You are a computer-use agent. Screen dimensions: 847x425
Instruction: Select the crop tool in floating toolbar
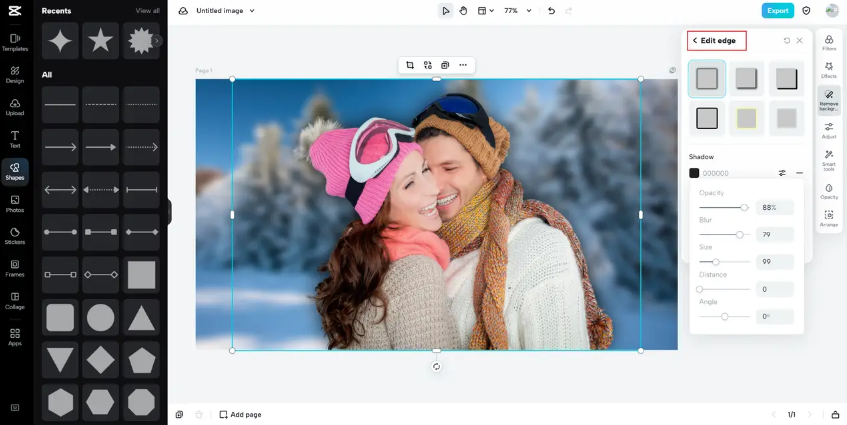pos(410,65)
